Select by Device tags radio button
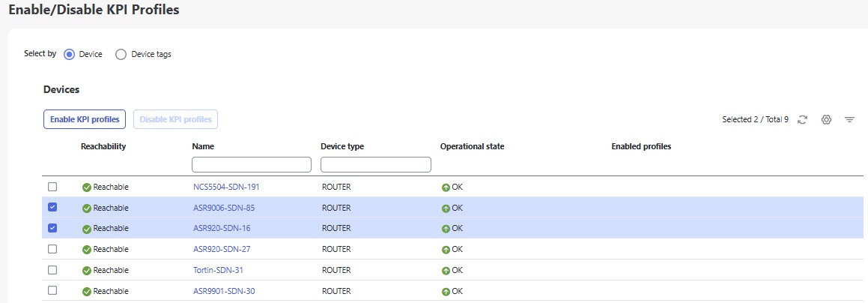This screenshot has width=868, height=303. click(121, 54)
